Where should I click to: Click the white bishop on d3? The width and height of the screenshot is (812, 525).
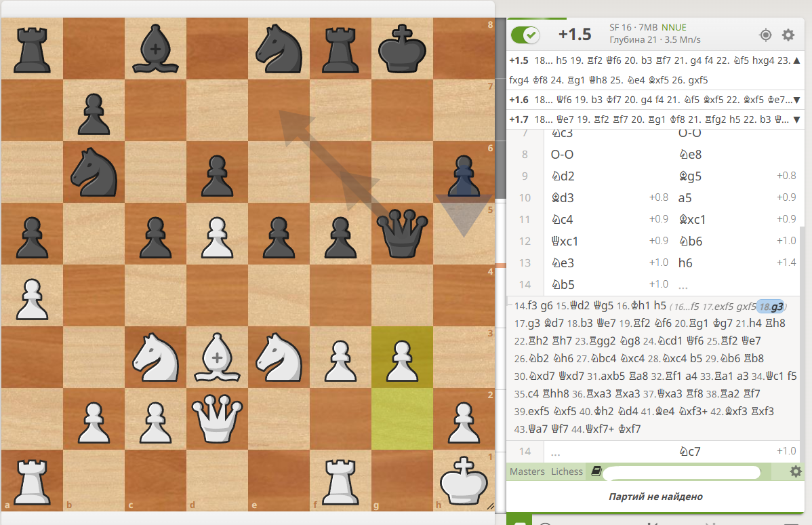(x=217, y=357)
